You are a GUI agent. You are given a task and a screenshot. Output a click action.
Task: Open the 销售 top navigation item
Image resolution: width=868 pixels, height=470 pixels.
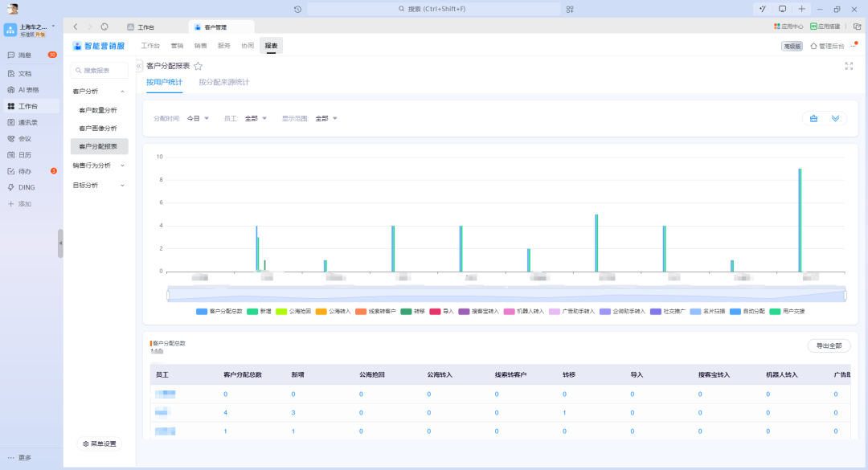[x=200, y=46]
